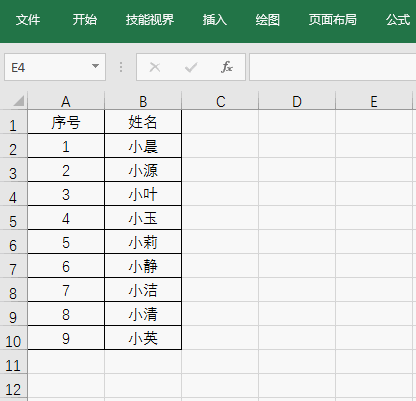
Task: Select row 8 header
Action: 13,290
